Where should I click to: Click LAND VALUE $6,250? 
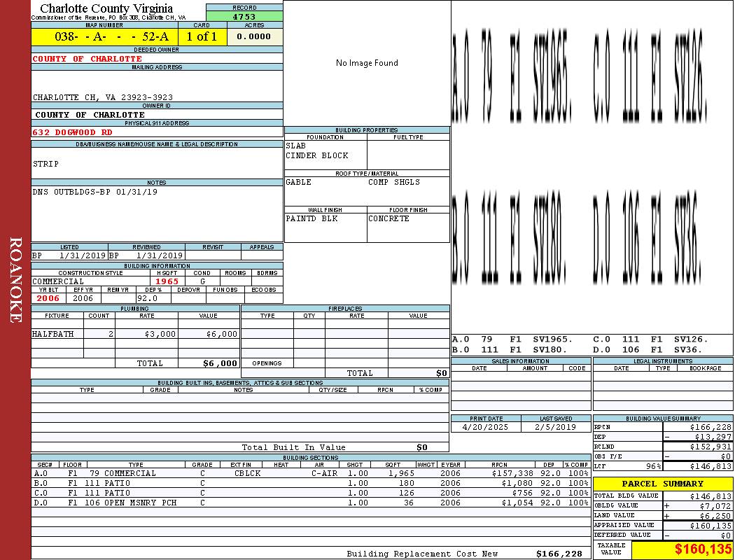coord(715,515)
